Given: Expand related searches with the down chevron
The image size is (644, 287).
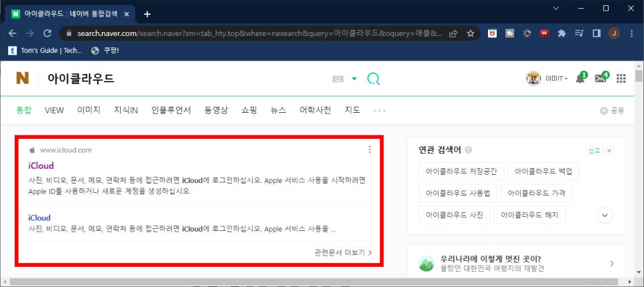Looking at the screenshot, I should [x=605, y=215].
